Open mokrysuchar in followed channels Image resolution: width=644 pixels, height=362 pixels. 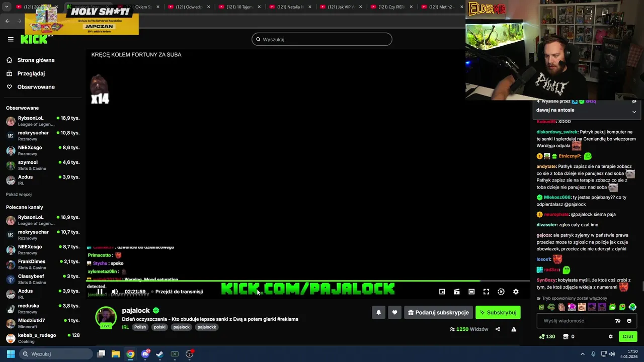click(x=43, y=136)
